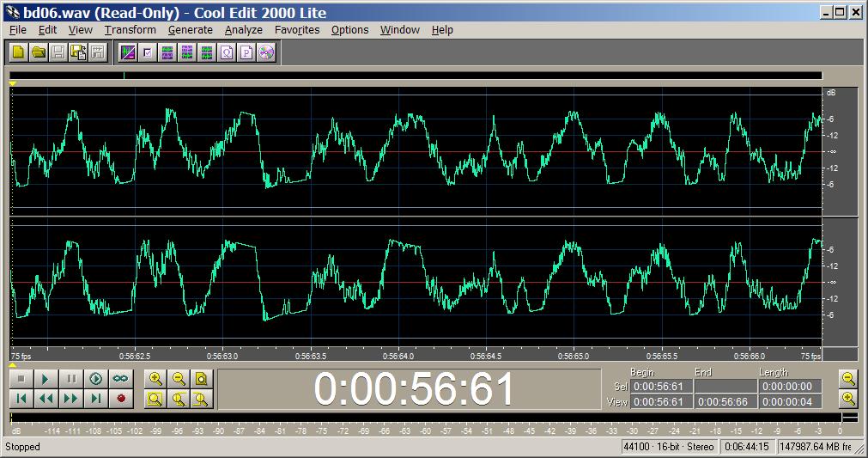Click the CD disc toolbar icon
This screenshot has height=458, width=868.
[266, 52]
